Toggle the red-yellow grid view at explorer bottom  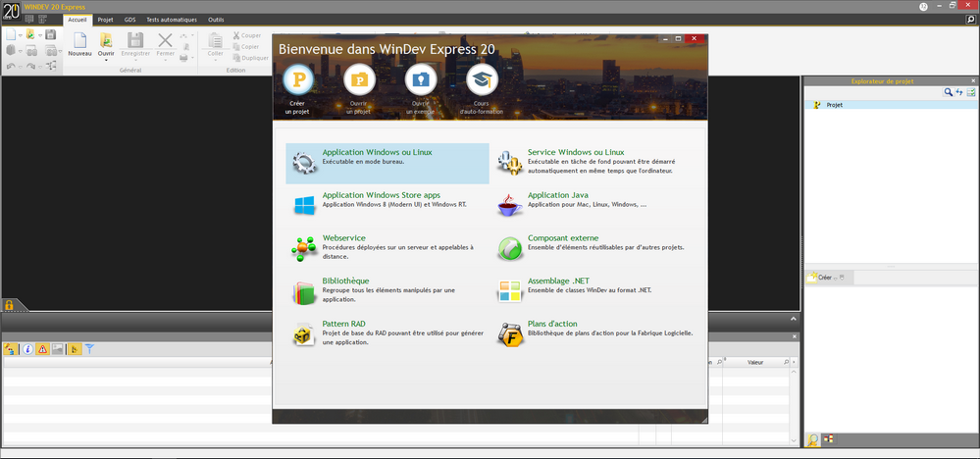click(828, 438)
